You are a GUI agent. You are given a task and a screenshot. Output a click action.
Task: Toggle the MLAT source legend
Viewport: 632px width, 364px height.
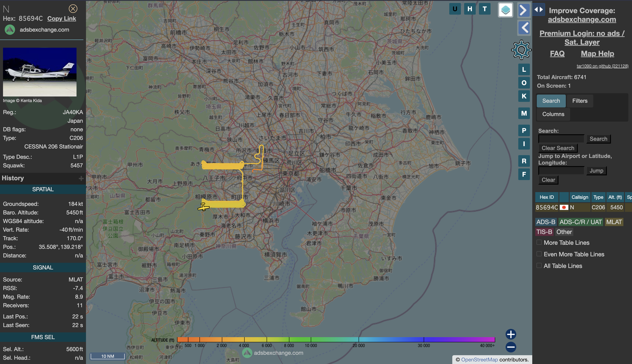[614, 222]
